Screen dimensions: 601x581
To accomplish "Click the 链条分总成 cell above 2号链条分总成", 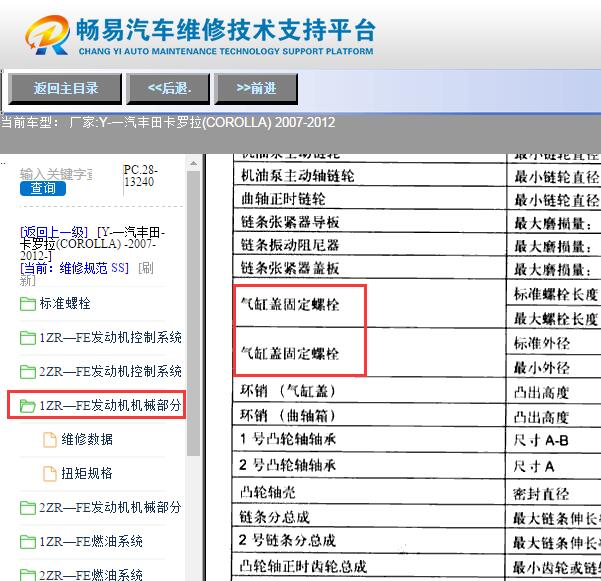I will [x=369, y=517].
